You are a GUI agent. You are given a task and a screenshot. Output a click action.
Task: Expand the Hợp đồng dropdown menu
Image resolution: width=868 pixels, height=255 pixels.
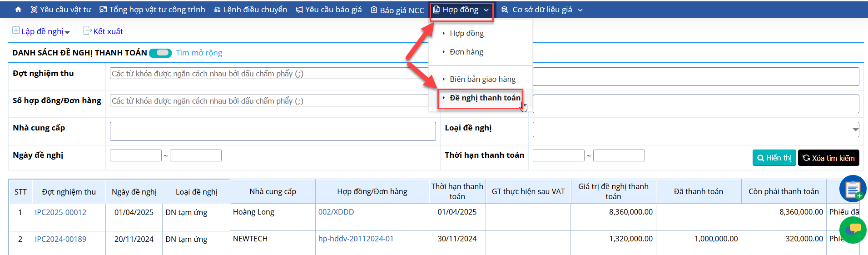tap(461, 10)
